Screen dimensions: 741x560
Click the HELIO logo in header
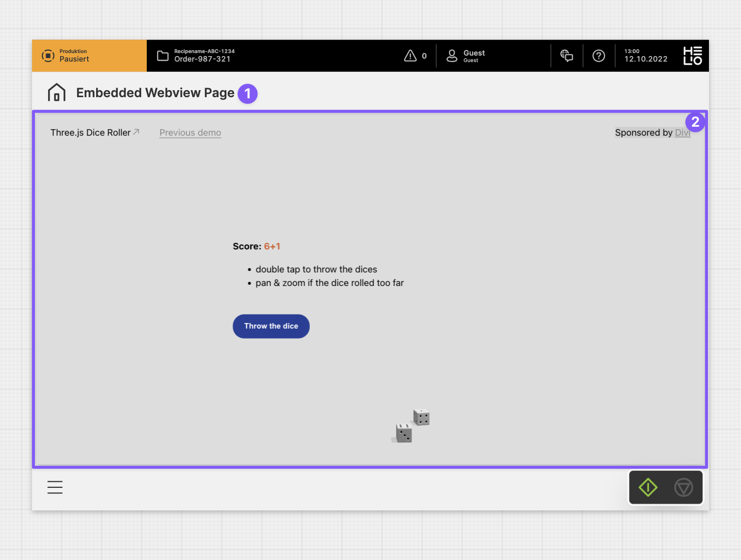[692, 56]
